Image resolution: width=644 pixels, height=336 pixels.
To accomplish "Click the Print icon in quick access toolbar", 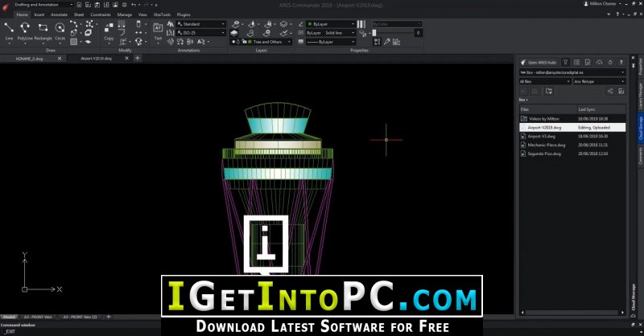I will (125, 5).
